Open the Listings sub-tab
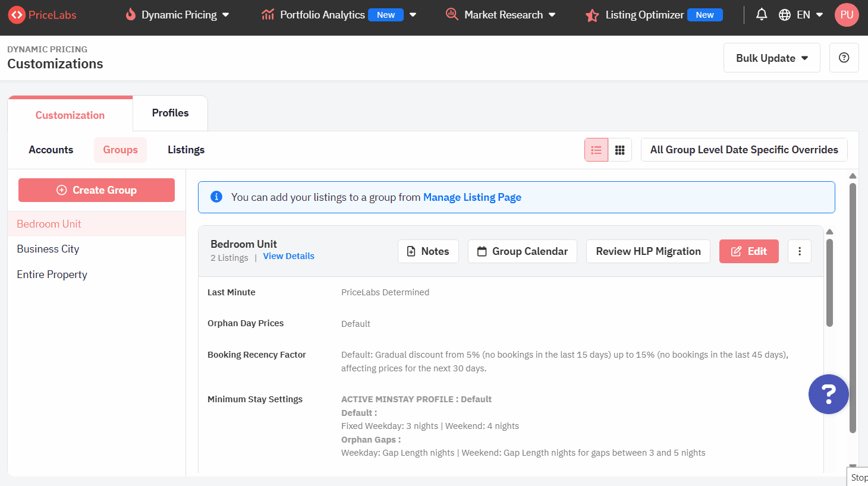The image size is (868, 486). (185, 150)
